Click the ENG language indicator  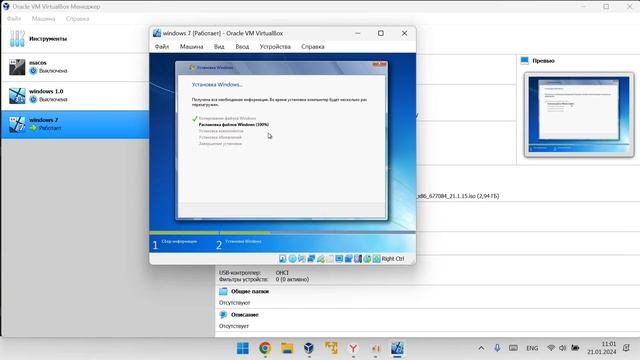532,348
